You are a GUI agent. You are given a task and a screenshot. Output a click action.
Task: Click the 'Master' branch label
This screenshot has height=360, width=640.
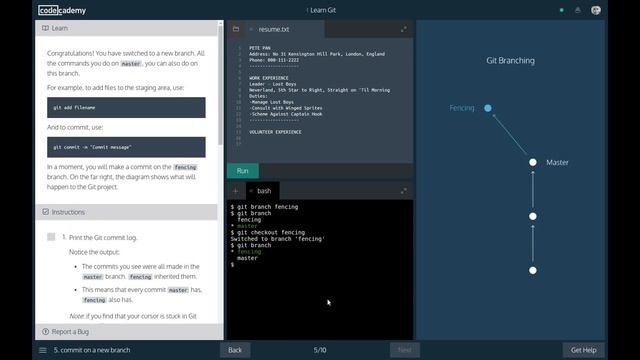[557, 162]
